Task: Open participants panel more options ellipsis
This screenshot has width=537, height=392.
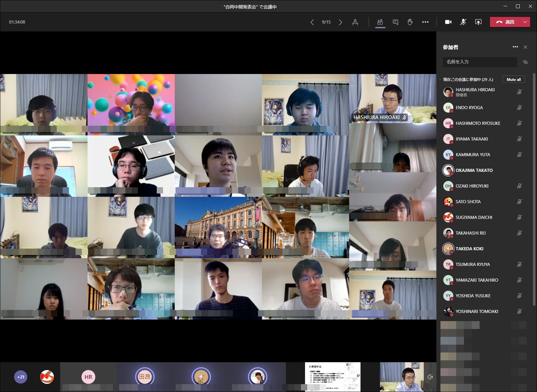Action: tap(515, 47)
